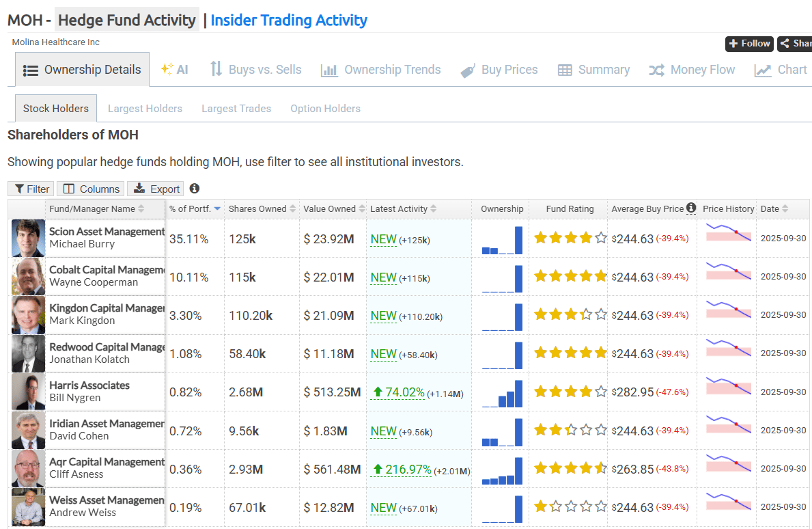The width and height of the screenshot is (812, 529).
Task: Open David Cohen's profile photo
Action: tap(28, 430)
